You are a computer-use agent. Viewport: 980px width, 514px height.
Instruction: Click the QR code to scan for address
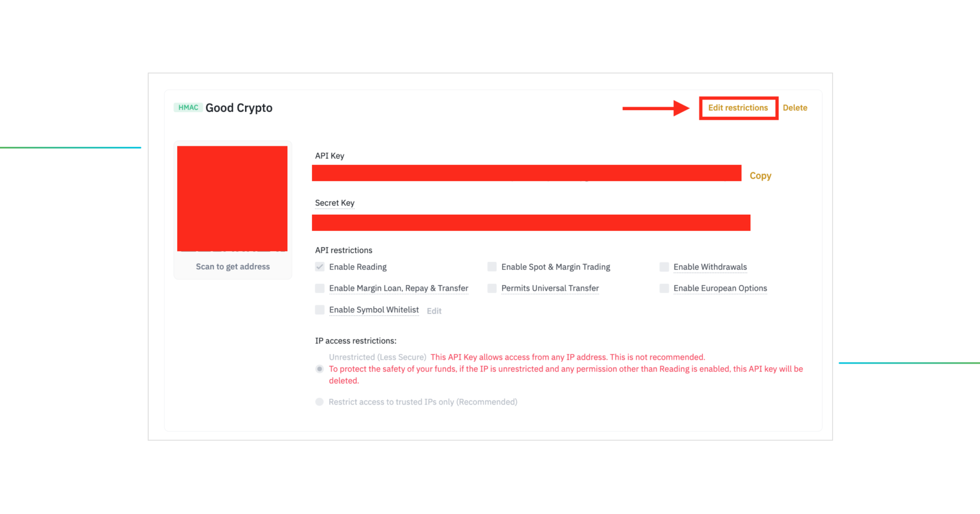click(x=232, y=198)
